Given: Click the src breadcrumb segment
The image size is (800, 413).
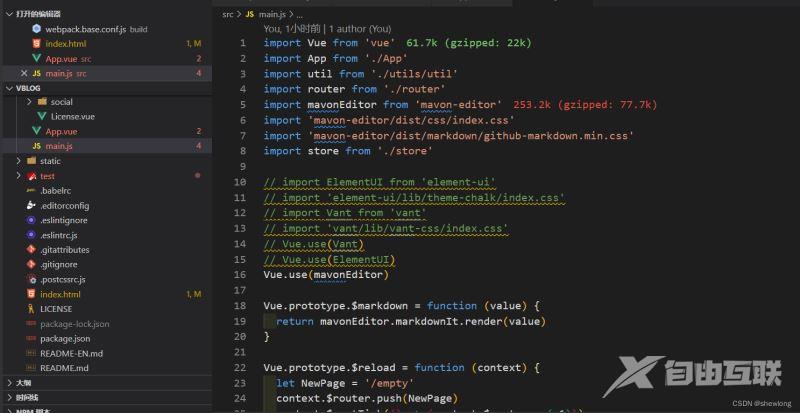Looking at the screenshot, I should [228, 14].
